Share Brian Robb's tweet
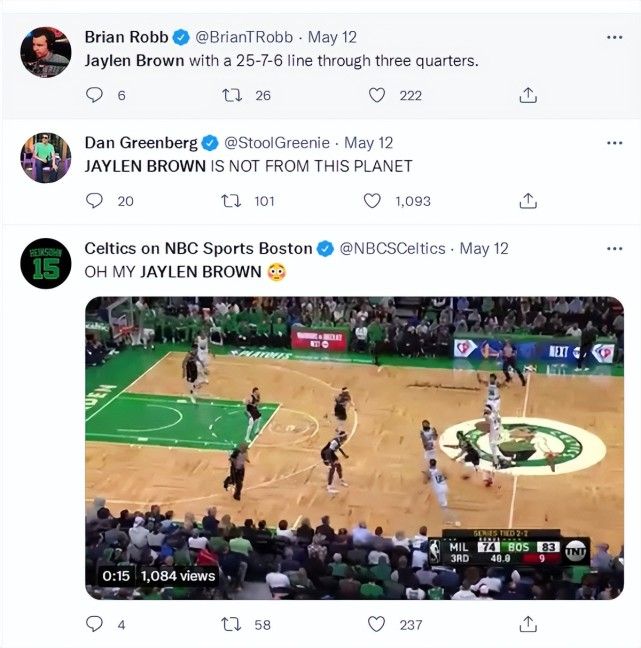641x648 pixels. (x=528, y=96)
